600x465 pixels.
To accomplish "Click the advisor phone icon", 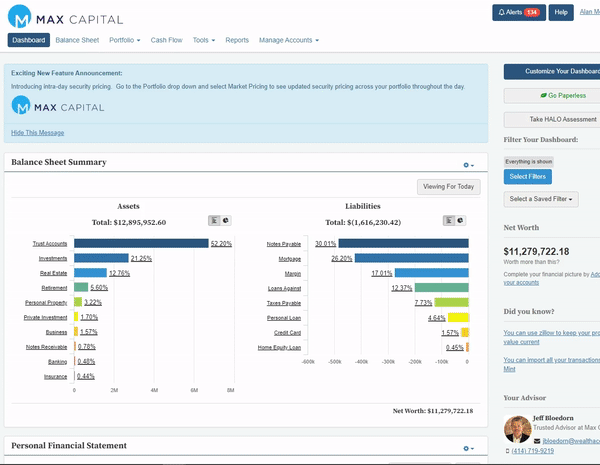I will 507,451.
